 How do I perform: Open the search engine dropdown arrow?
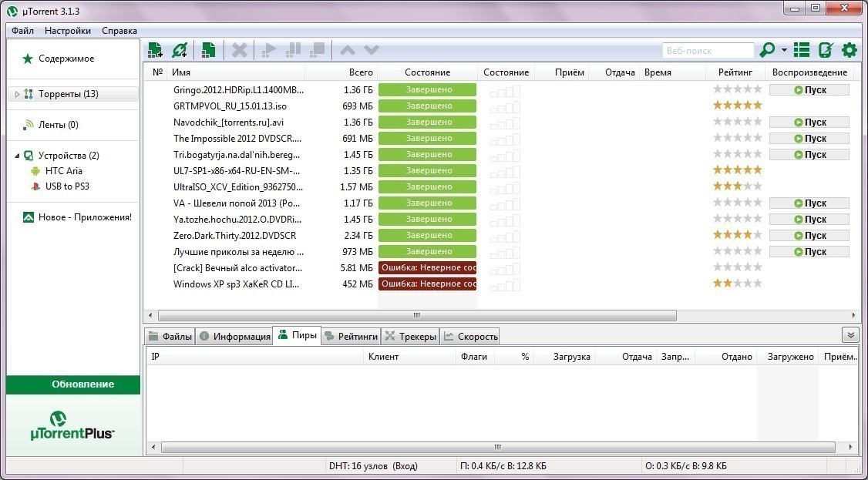tap(784, 51)
